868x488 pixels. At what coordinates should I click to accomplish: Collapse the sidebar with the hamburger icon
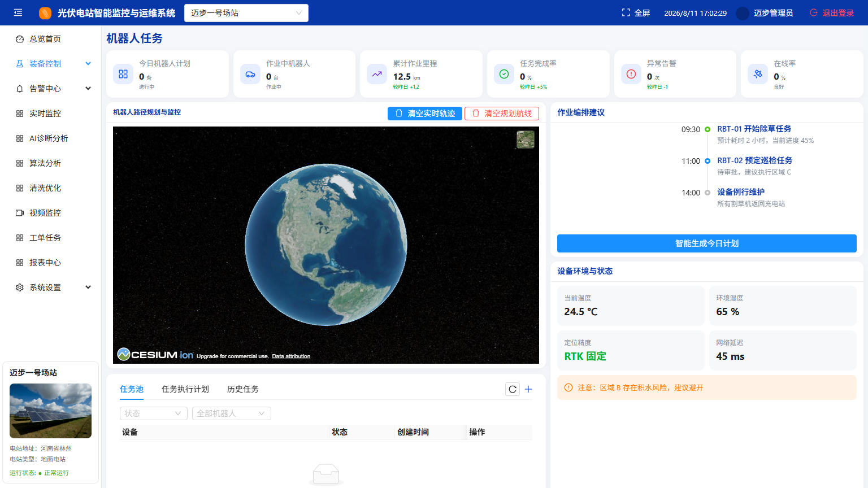pyautogui.click(x=18, y=12)
